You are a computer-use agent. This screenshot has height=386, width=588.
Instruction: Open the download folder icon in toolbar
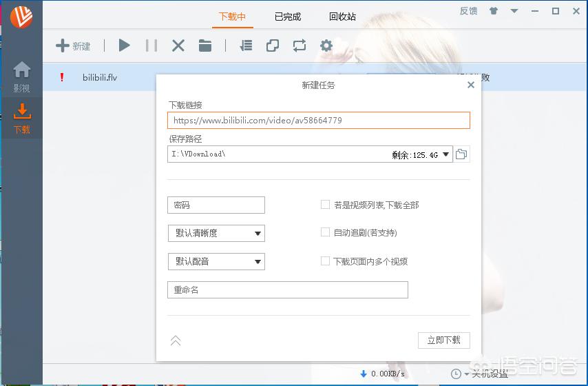(205, 45)
